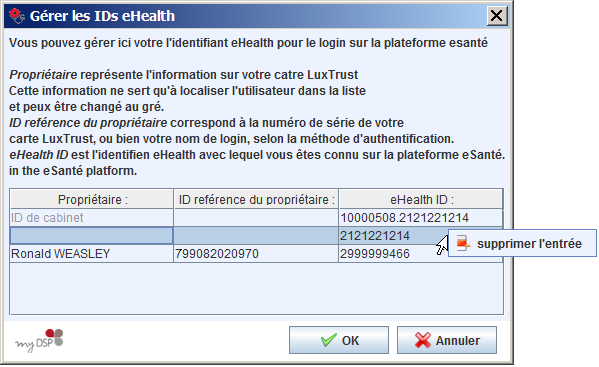599x367 pixels.
Task: Click the red cross icon on Annuler
Action: [423, 340]
